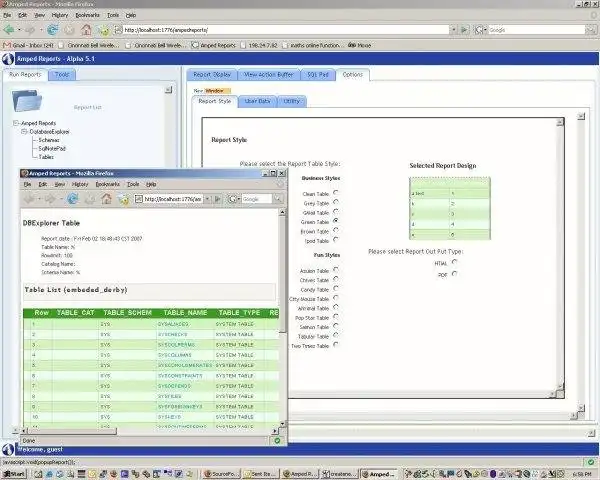600x480 pixels.
Task: Select City Mouse Table radio button
Action: 336,297
